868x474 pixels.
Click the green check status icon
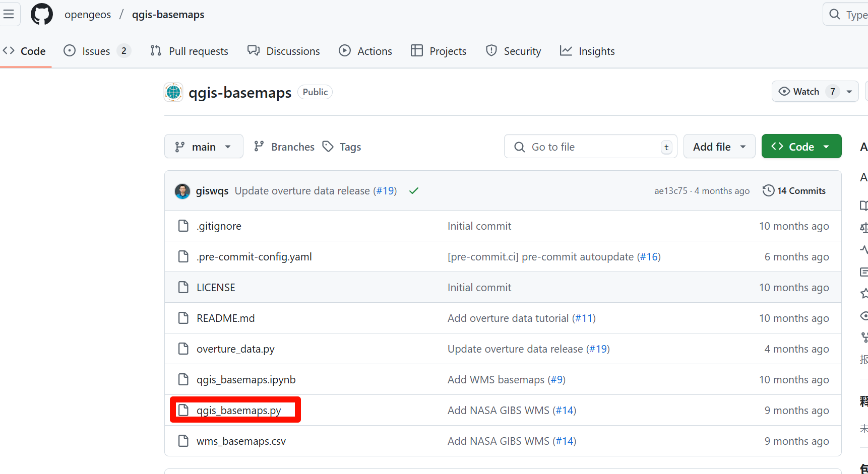click(414, 191)
